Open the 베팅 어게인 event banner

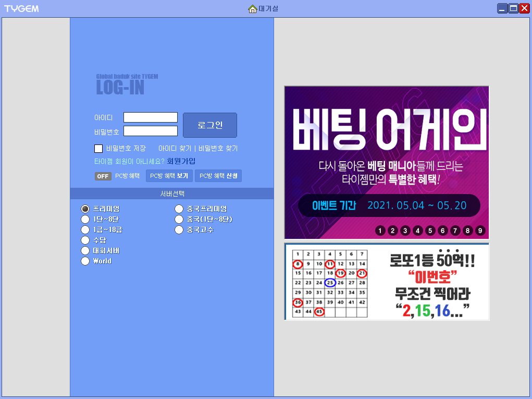click(387, 162)
